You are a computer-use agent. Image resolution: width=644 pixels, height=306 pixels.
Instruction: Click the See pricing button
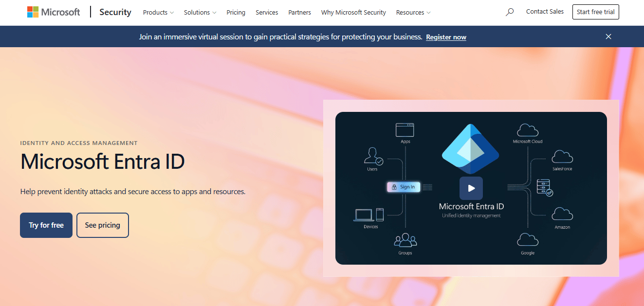click(x=103, y=225)
